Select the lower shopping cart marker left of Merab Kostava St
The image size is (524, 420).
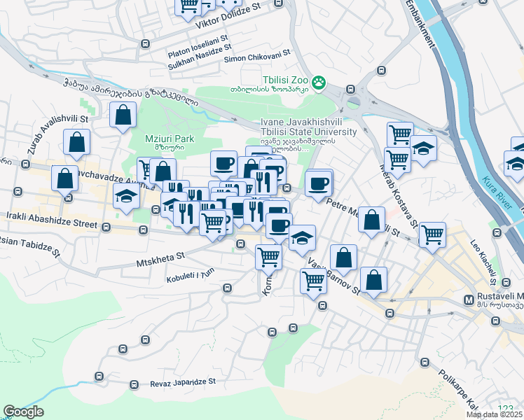pos(397,161)
